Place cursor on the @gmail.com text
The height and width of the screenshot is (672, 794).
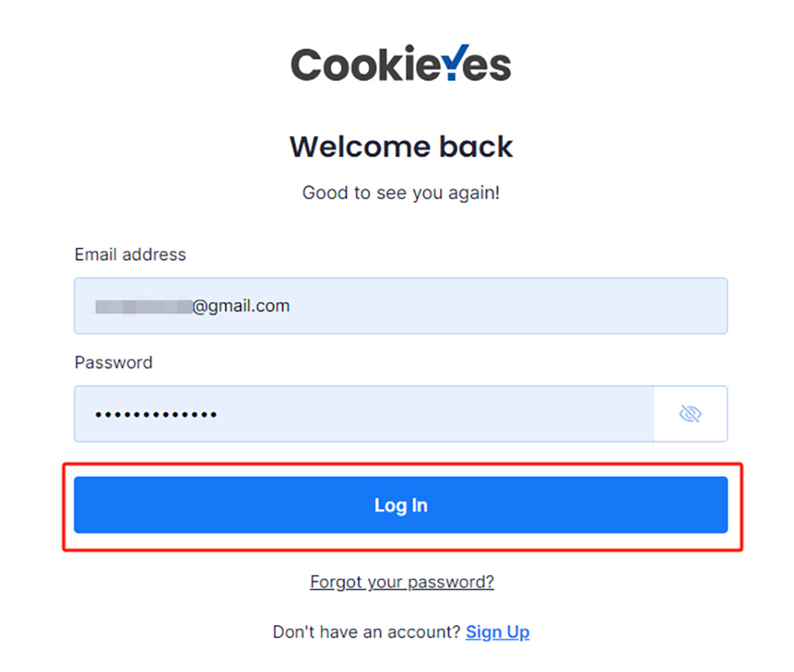pyautogui.click(x=241, y=306)
